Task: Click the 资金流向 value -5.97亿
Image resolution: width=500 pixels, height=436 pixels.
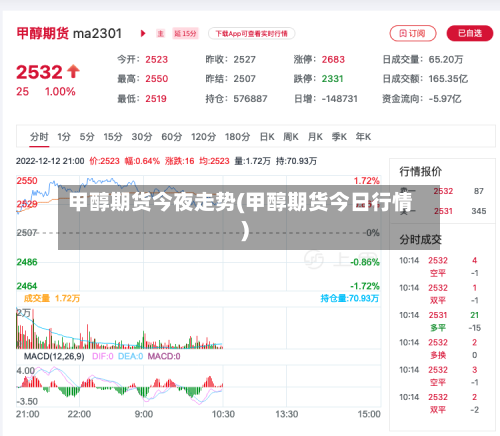Action: click(445, 99)
